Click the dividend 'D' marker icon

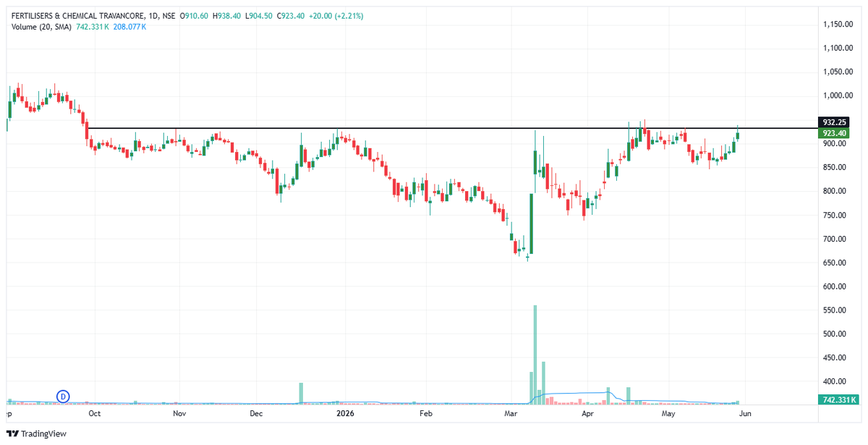coord(63,397)
